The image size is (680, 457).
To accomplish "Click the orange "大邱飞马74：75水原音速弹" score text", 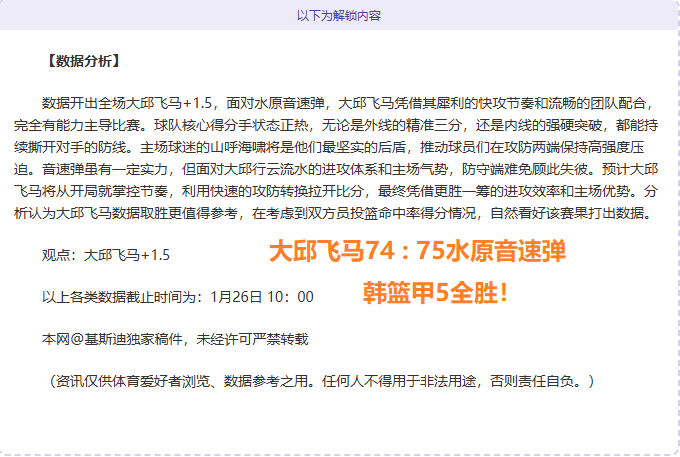I will click(x=423, y=252).
